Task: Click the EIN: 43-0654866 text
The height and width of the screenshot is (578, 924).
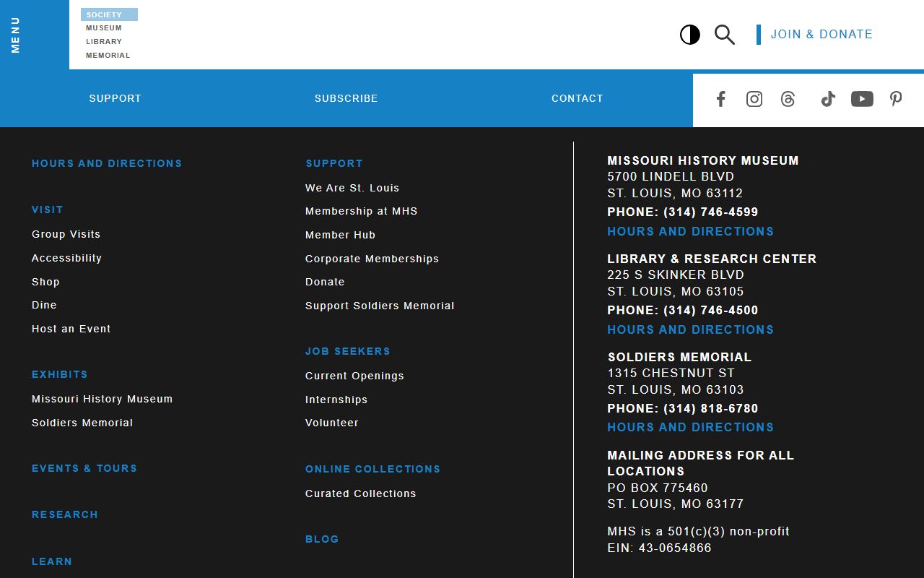Action: point(659,548)
